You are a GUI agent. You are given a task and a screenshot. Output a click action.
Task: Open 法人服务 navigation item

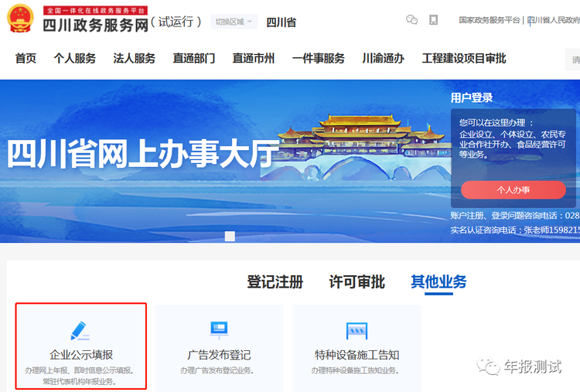point(135,58)
